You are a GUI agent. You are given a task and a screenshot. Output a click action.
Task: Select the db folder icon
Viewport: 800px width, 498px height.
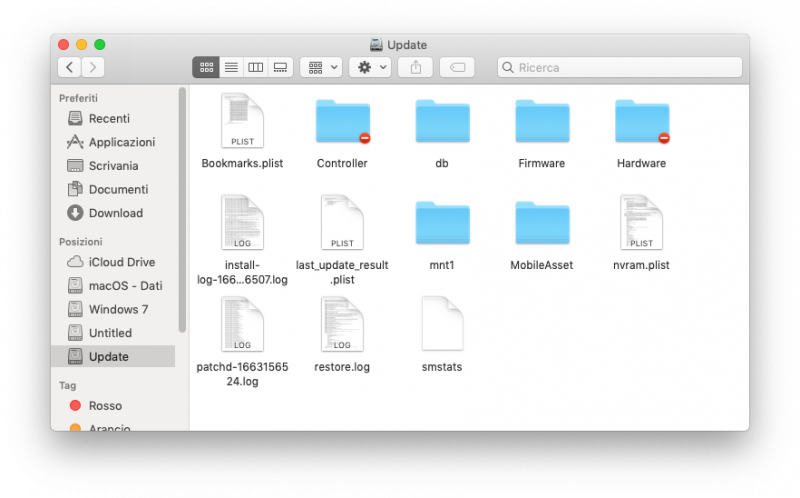[x=442, y=121]
